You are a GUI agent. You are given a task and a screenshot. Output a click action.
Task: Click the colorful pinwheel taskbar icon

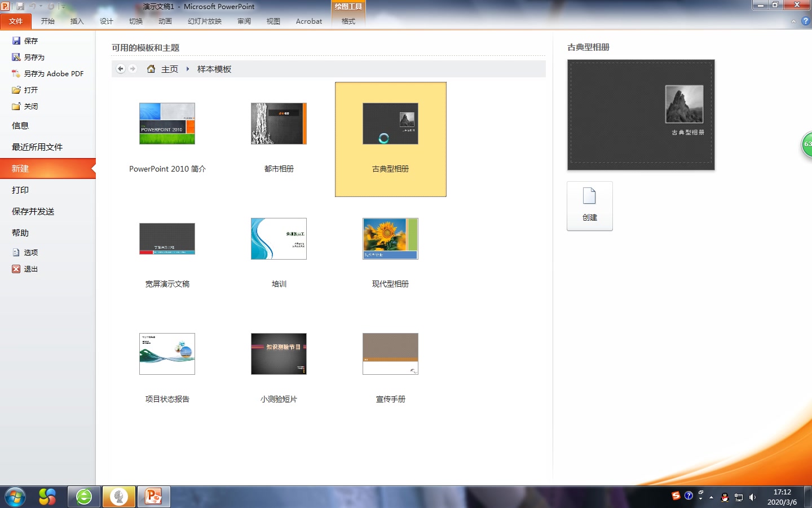coord(47,497)
